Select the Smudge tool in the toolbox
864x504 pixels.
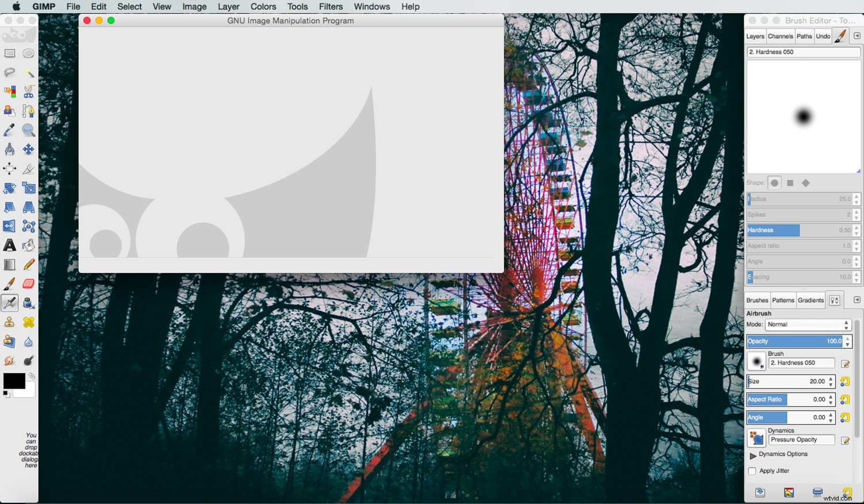tap(9, 360)
